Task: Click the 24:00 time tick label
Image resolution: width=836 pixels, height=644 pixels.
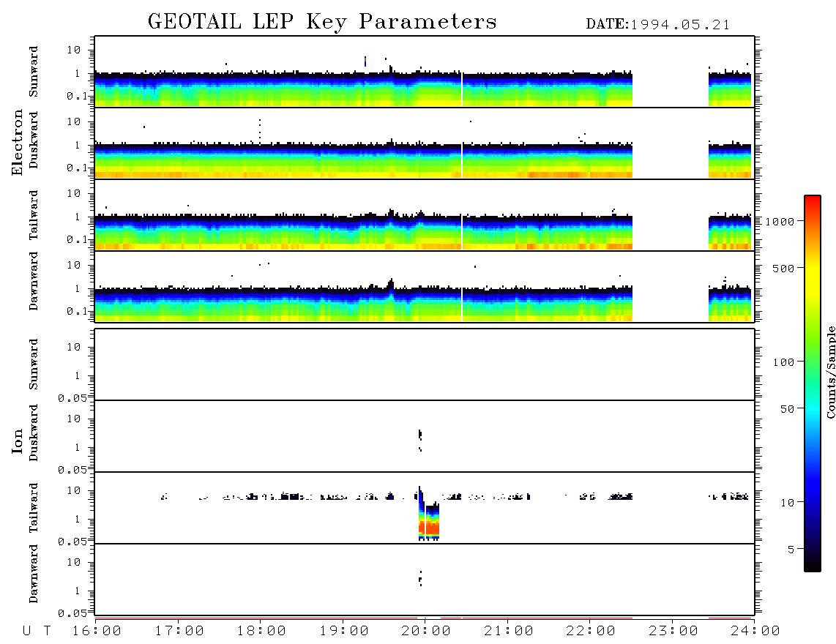Action: (x=755, y=632)
